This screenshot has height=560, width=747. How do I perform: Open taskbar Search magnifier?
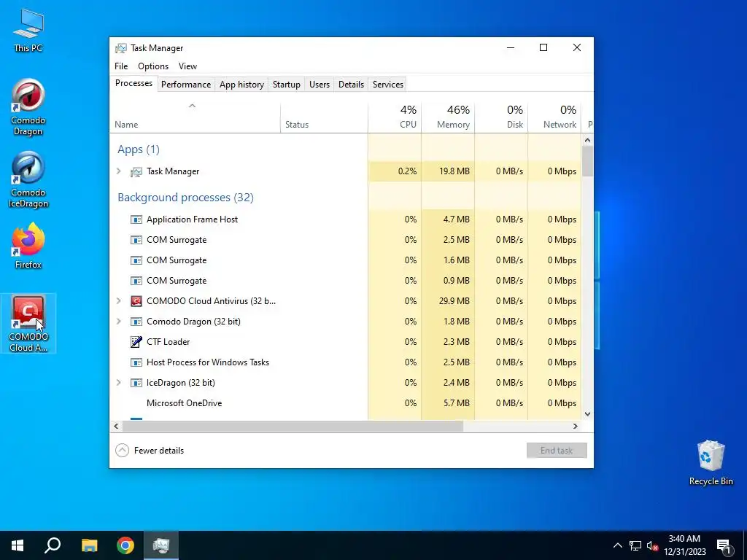[x=53, y=545]
